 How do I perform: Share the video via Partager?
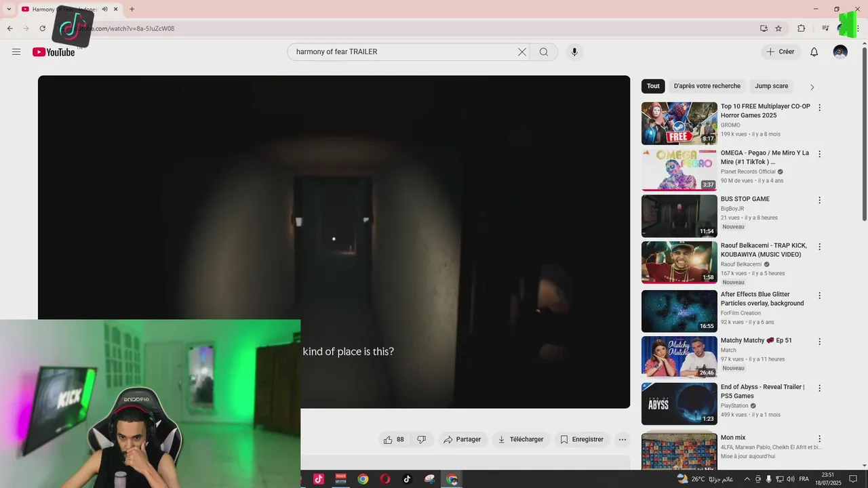[x=462, y=440]
